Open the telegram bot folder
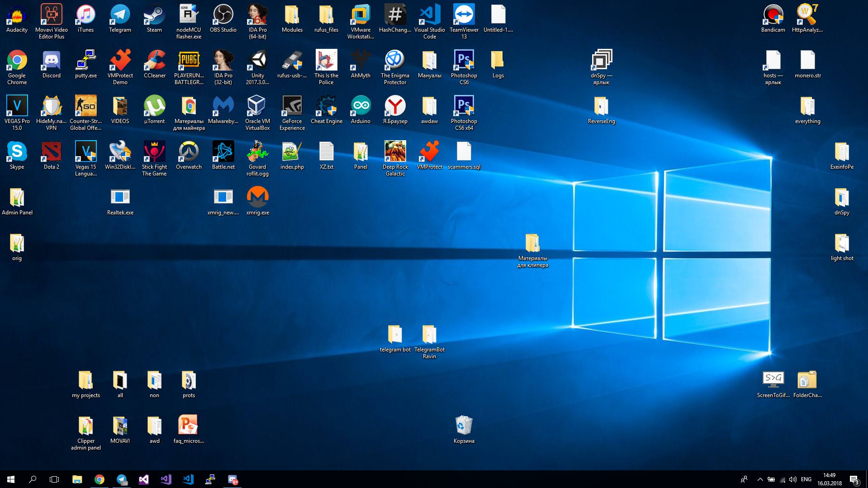 tap(395, 339)
